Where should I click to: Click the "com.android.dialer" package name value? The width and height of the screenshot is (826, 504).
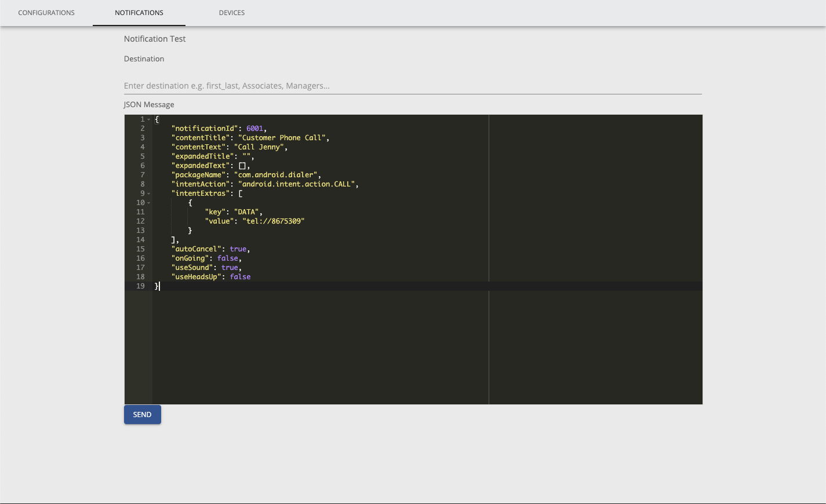tap(275, 175)
